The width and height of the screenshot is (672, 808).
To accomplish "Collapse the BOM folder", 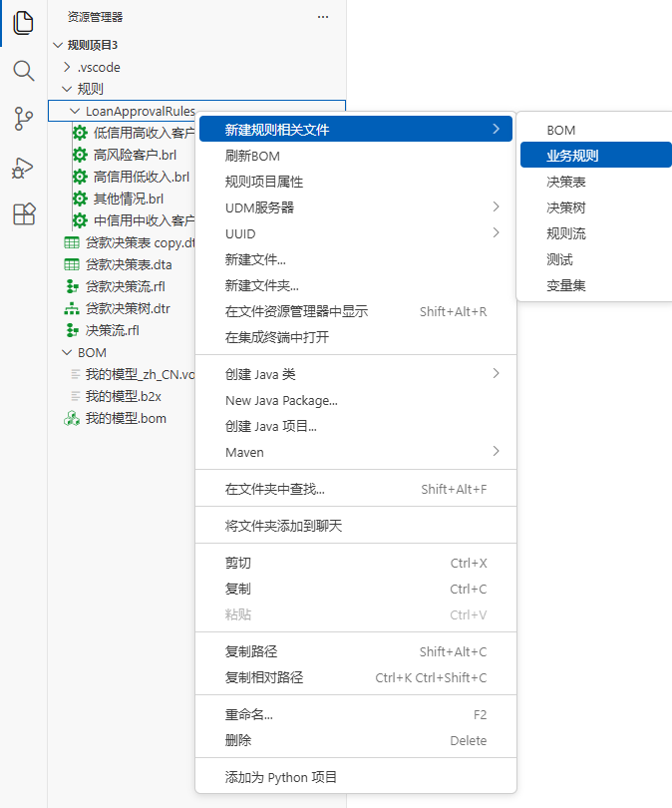I will [x=67, y=352].
